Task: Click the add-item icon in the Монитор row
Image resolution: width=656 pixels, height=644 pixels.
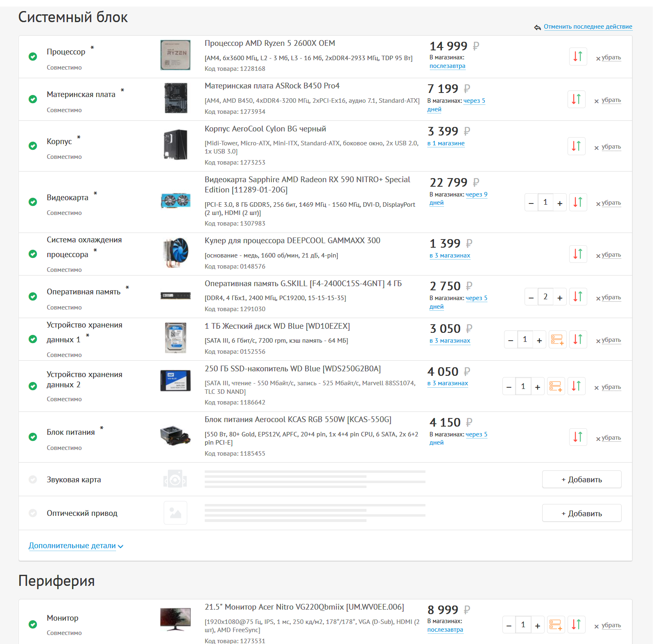Action: pyautogui.click(x=556, y=625)
